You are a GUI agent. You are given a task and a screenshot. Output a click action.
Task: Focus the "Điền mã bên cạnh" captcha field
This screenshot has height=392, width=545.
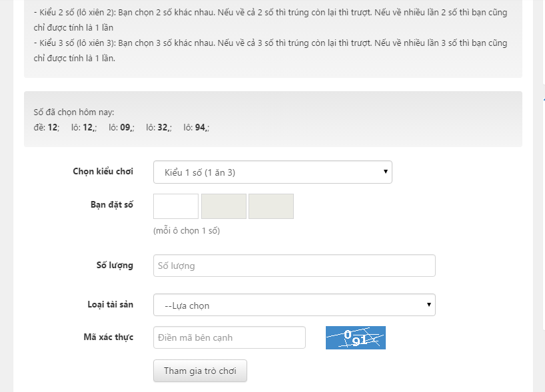pos(229,337)
